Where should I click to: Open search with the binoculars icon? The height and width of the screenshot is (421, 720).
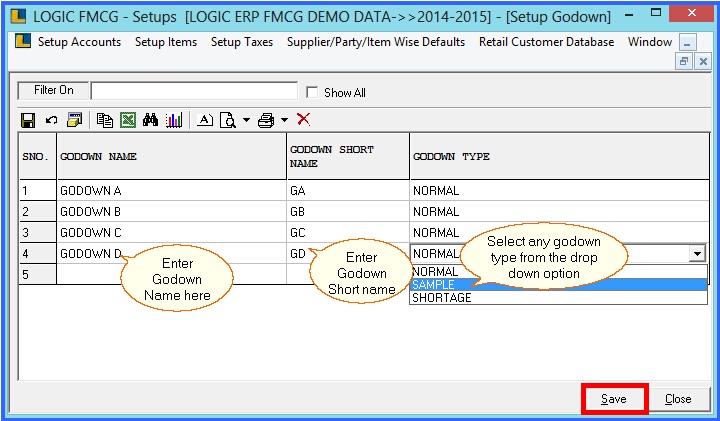pyautogui.click(x=151, y=120)
